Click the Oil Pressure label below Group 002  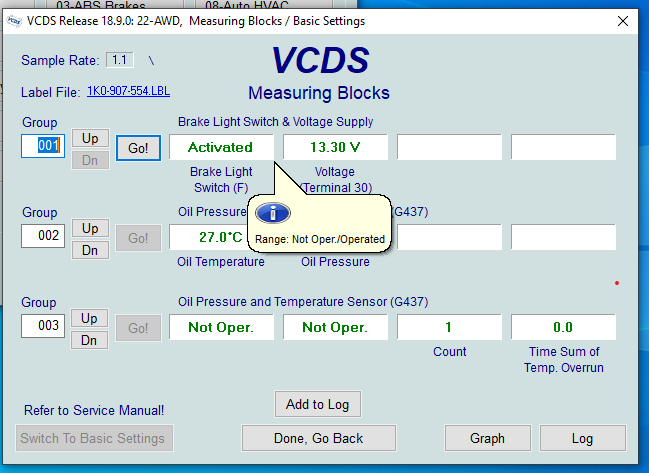click(x=335, y=262)
